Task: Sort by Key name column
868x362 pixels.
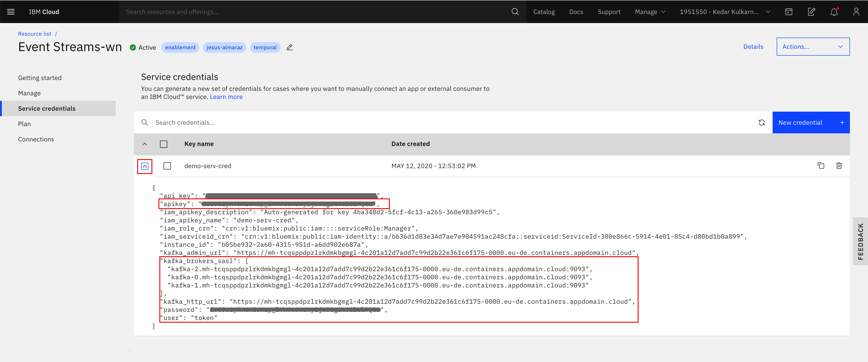Action: click(x=199, y=144)
